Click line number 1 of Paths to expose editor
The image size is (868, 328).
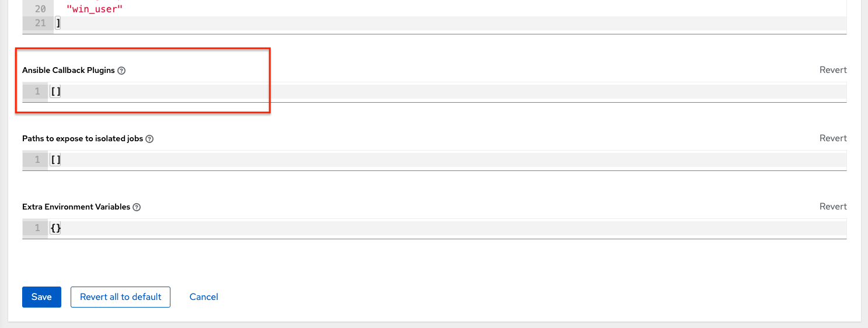pos(37,160)
